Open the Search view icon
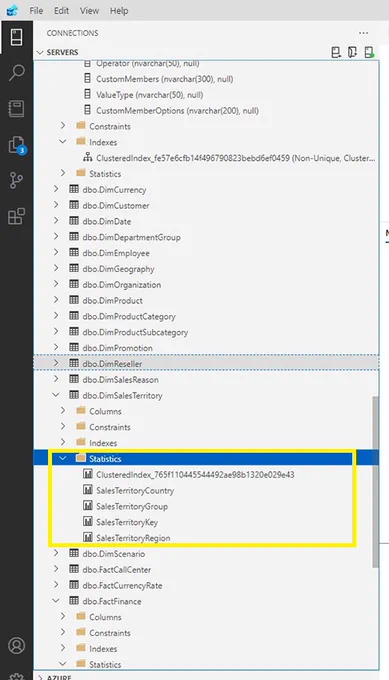Image resolution: width=389 pixels, height=680 pixels. coord(16,72)
